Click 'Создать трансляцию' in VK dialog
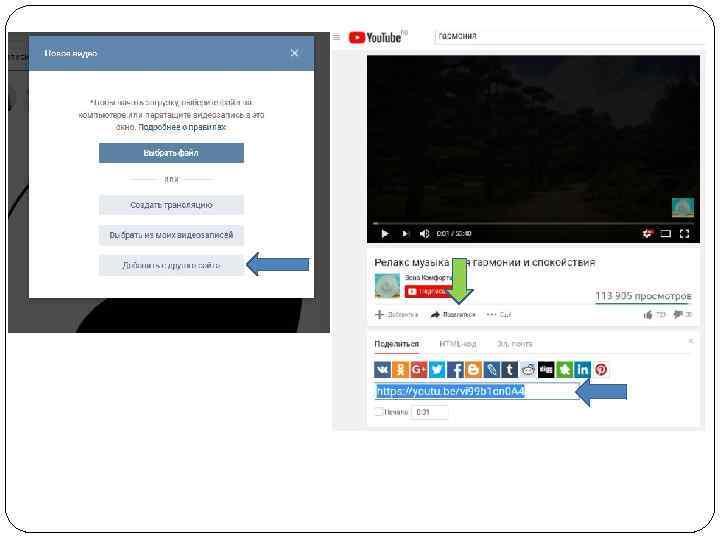 pos(171,205)
